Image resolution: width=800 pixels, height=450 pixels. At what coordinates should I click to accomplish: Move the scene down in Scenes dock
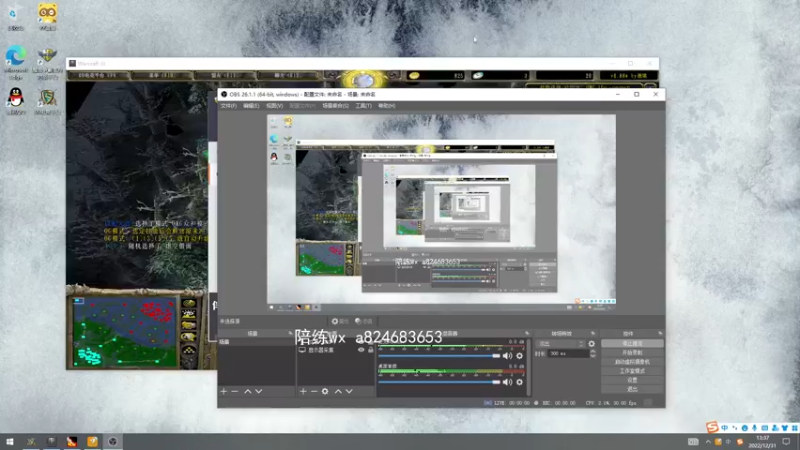[259, 391]
